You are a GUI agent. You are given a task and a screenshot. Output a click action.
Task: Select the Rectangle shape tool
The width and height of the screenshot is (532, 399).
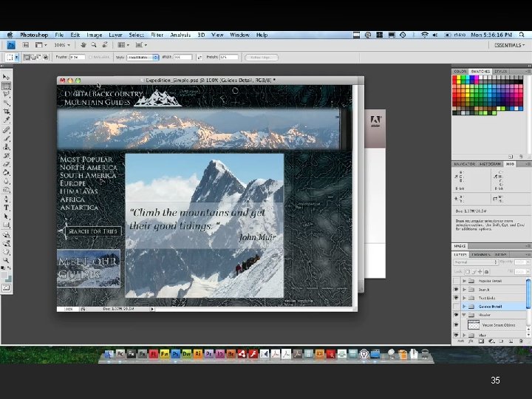point(6,225)
